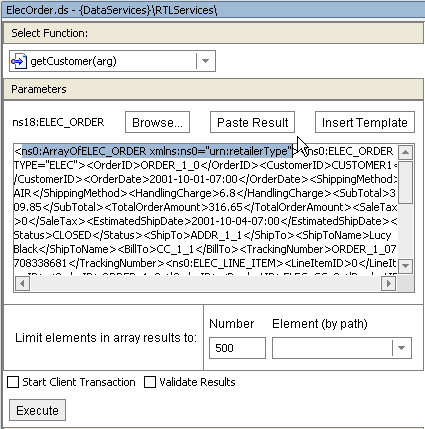Click the Paste Result button
The height and width of the screenshot is (429, 425).
click(x=252, y=122)
